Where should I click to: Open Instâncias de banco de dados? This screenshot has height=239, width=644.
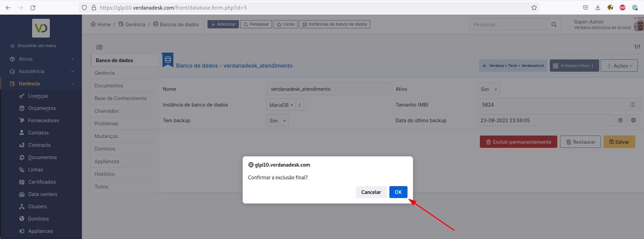(334, 24)
